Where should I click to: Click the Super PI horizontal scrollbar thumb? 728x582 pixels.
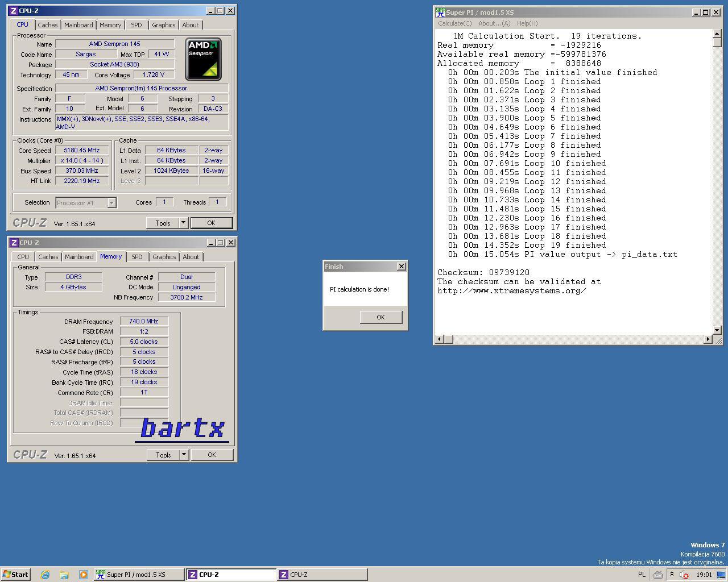[x=448, y=339]
